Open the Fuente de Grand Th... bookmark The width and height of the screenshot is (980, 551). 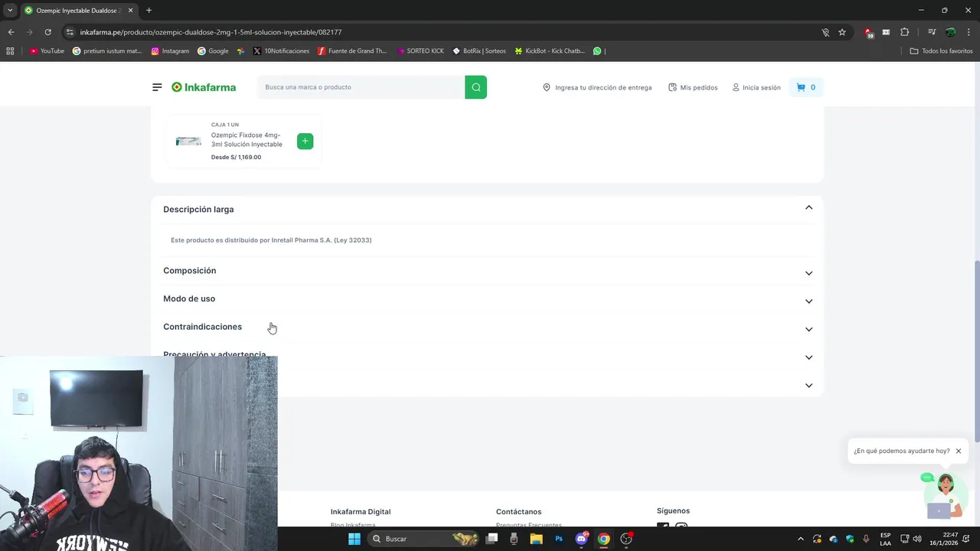tap(352, 51)
